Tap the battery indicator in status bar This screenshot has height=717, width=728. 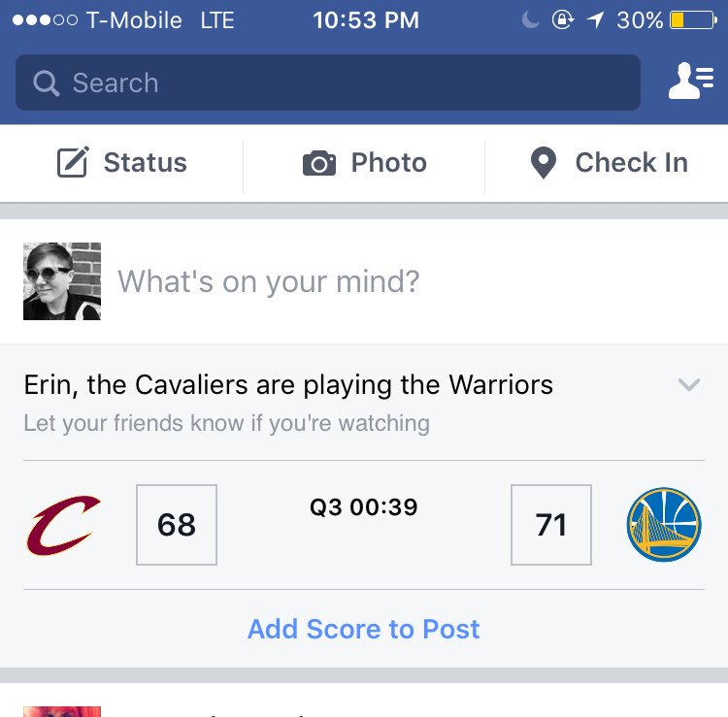click(x=693, y=20)
